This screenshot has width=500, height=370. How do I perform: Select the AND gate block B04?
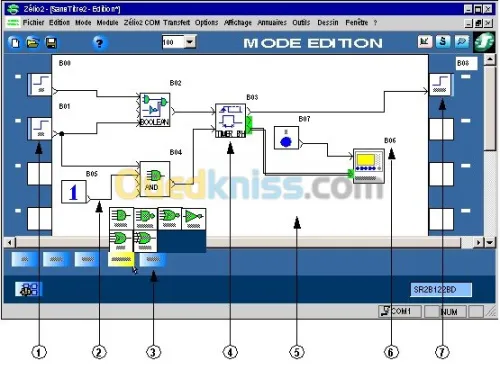pos(155,179)
